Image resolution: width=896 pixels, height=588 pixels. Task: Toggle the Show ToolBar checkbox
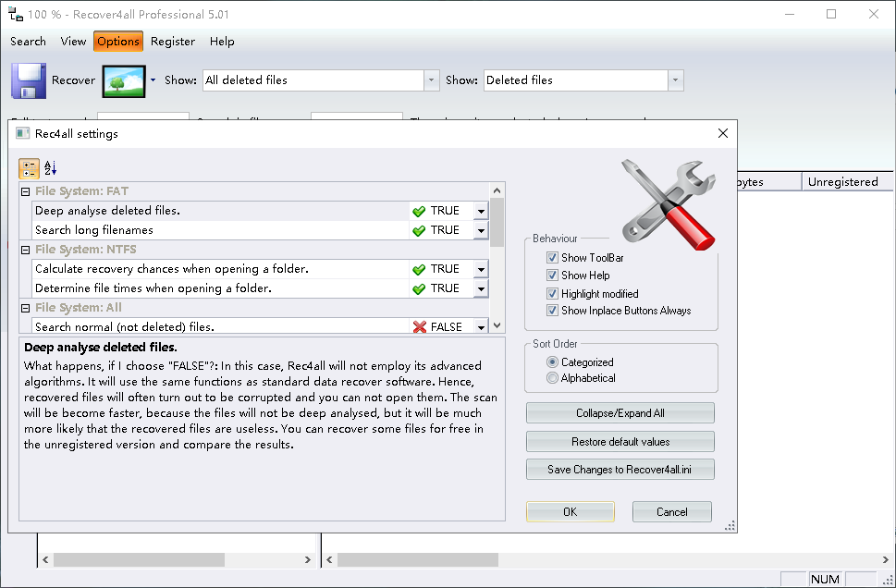tap(552, 258)
